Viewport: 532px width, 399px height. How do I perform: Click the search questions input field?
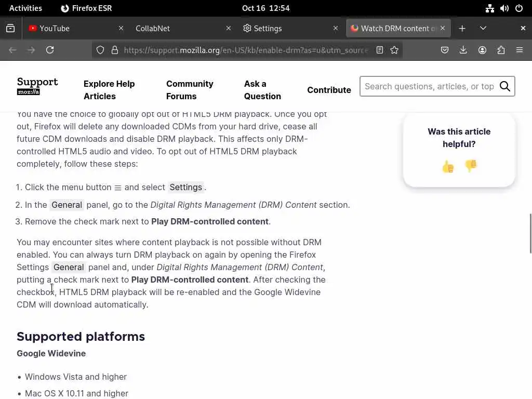(429, 86)
